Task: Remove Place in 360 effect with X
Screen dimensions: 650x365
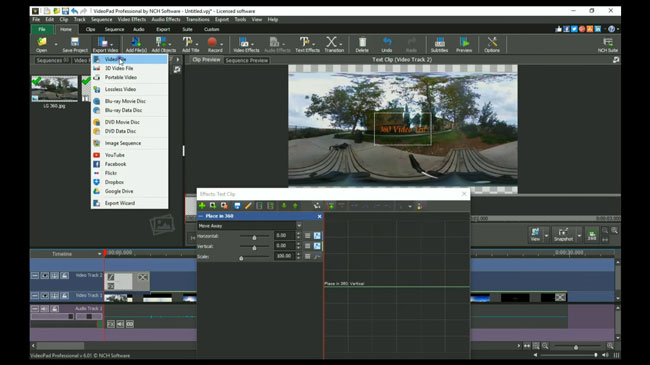Action: pyautogui.click(x=319, y=216)
